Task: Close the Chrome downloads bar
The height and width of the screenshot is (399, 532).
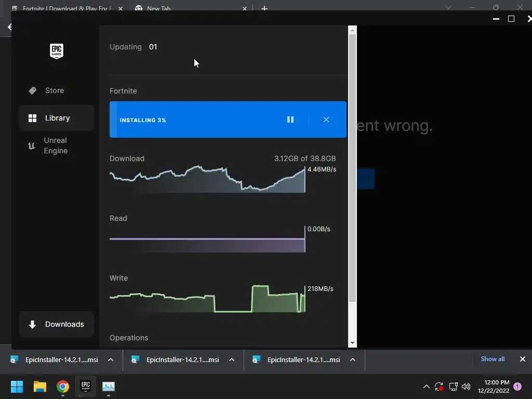Action: tap(523, 359)
